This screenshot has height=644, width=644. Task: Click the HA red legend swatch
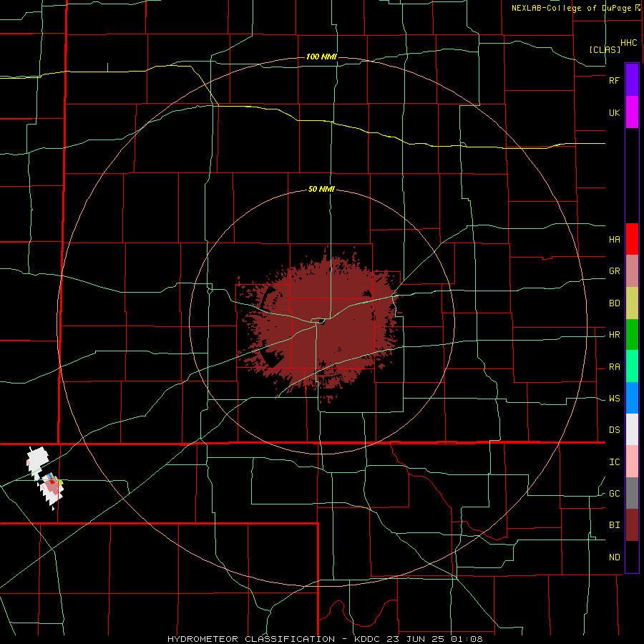coord(632,239)
